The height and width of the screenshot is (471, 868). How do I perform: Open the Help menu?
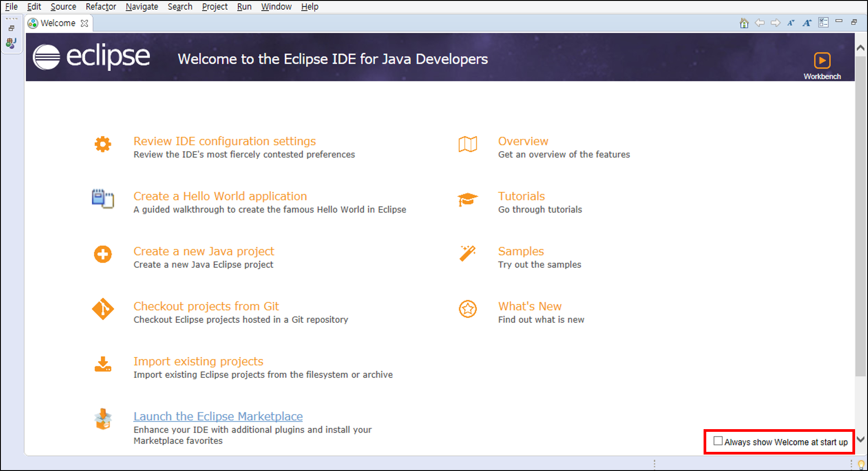click(310, 7)
